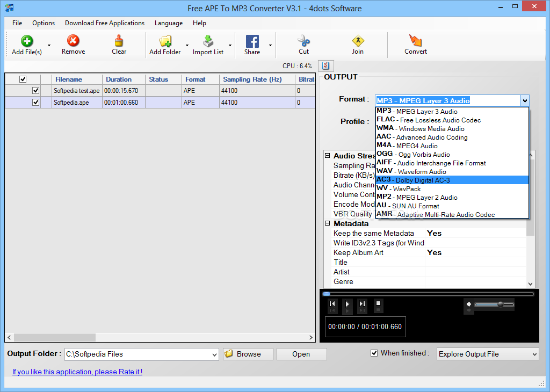The image size is (550, 392).
Task: Open the File menu
Action: [17, 23]
